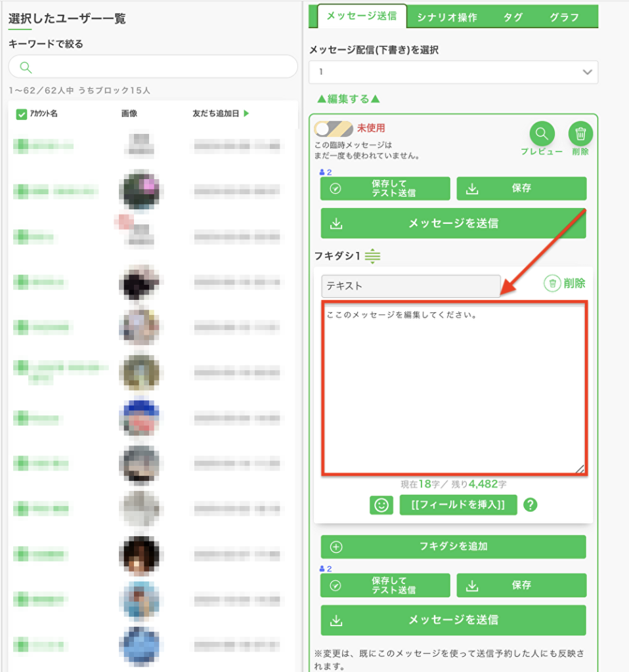This screenshot has height=672, width=629.
Task: Click the green question mark help icon
Action: [531, 505]
